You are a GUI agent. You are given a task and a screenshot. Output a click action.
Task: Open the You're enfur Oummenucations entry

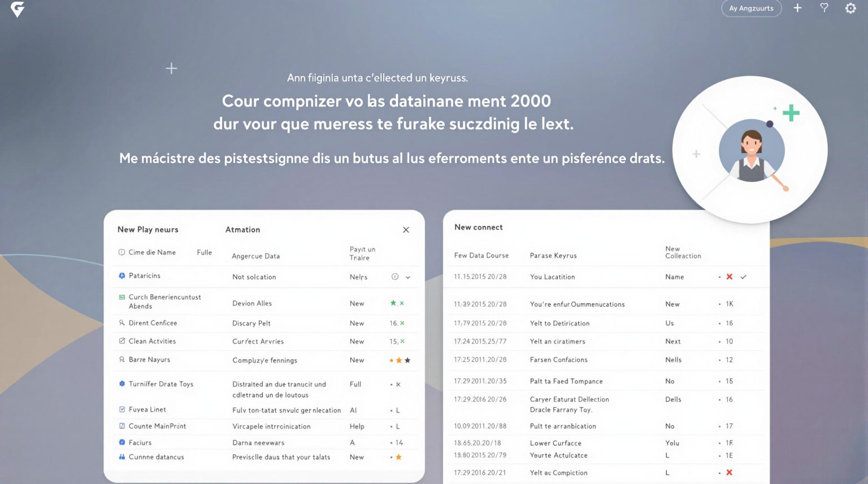[x=577, y=304]
